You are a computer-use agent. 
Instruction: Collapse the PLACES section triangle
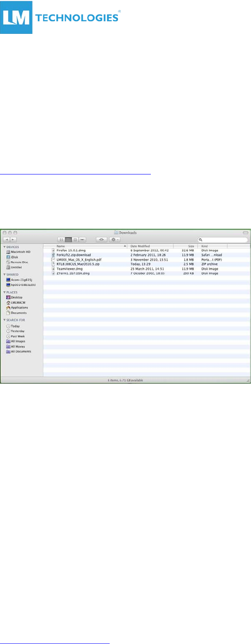(4, 292)
